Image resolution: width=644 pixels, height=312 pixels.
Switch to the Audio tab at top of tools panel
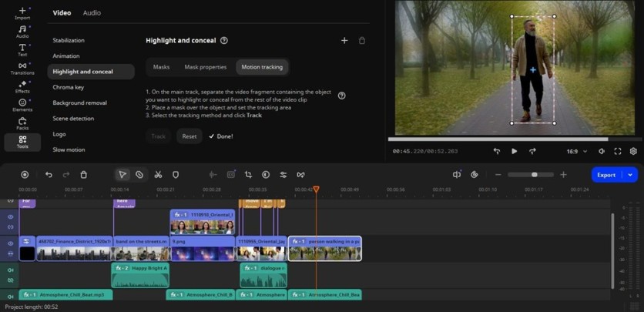(x=92, y=13)
